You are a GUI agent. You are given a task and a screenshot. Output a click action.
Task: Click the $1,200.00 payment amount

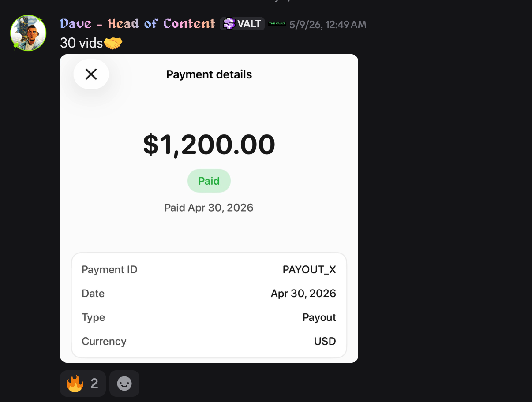coord(209,145)
